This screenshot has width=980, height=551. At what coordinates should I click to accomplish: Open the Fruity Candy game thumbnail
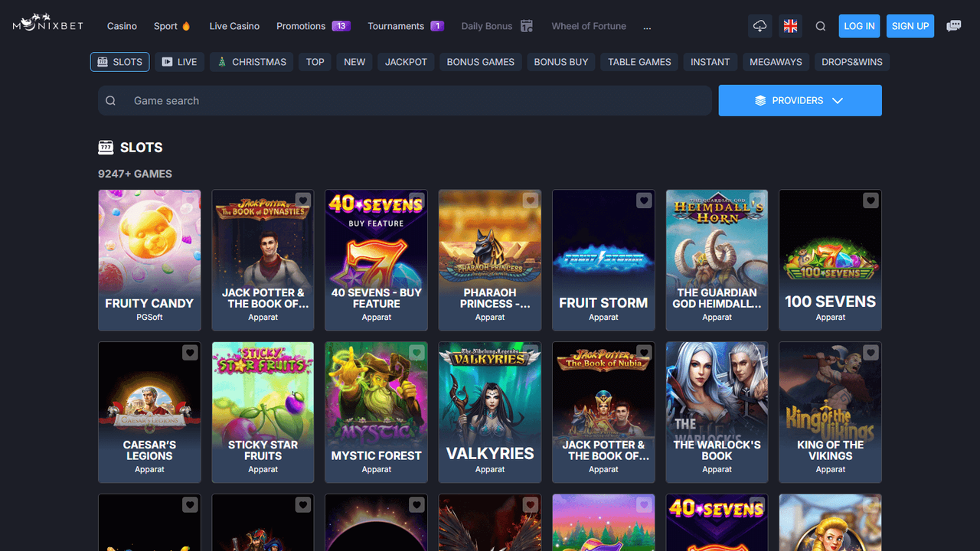click(x=149, y=260)
